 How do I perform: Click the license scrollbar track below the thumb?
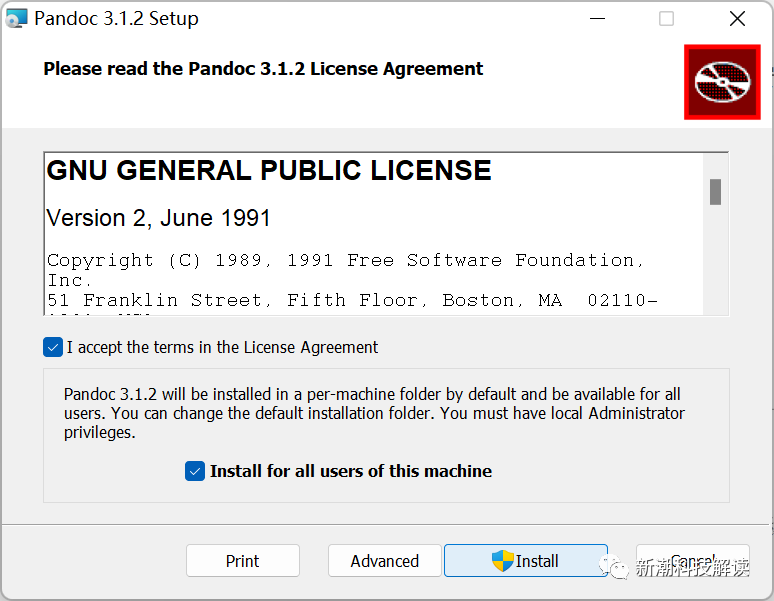pyautogui.click(x=715, y=260)
